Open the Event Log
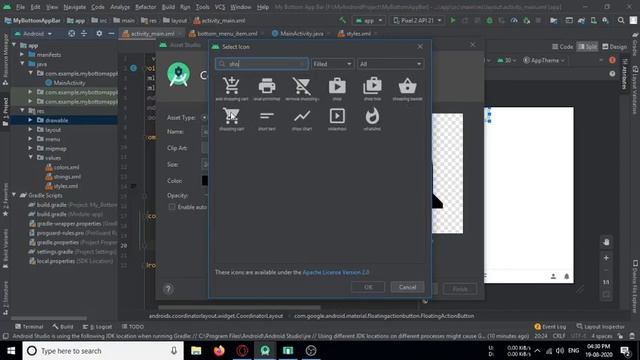This screenshot has width=640, height=360. pos(550,327)
